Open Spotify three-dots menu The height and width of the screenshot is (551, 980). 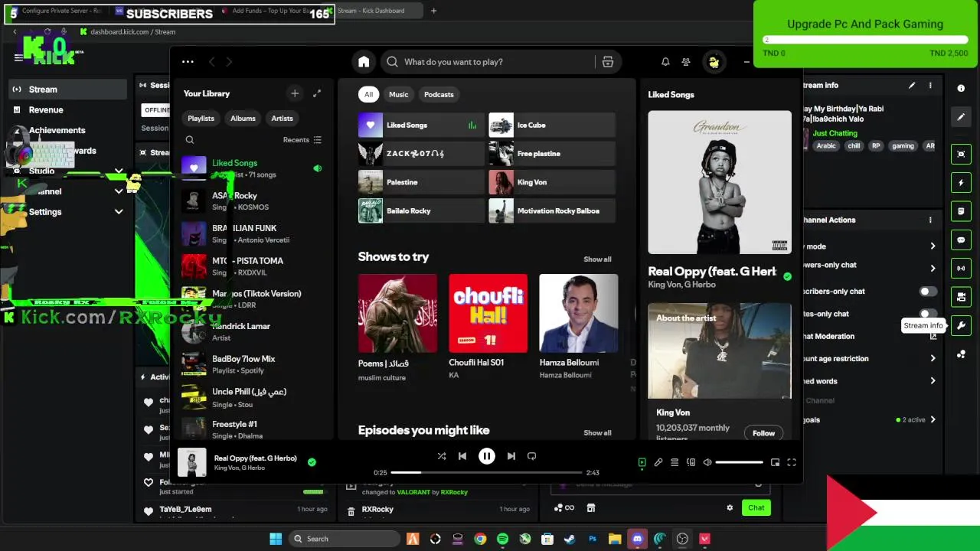click(188, 62)
